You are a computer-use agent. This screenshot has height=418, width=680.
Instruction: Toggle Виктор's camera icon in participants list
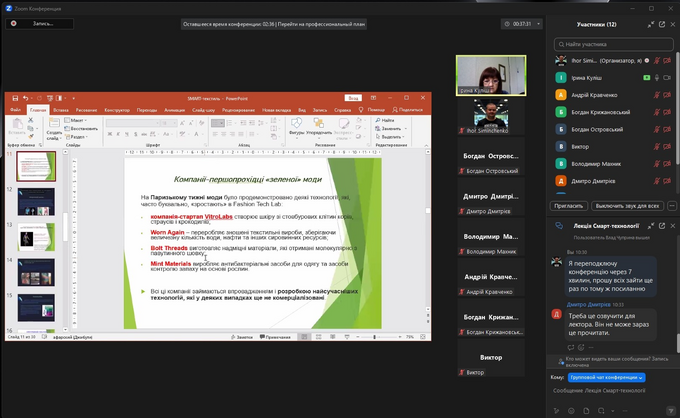pyautogui.click(x=667, y=147)
